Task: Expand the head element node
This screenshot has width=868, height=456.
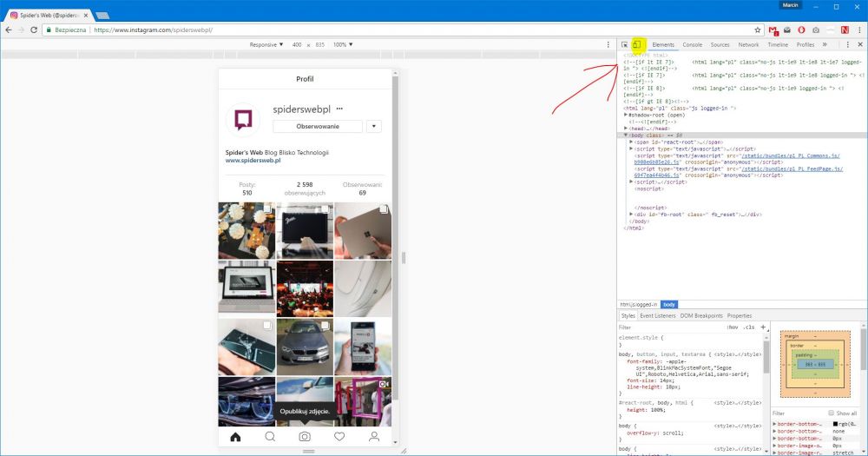Action: [626, 129]
